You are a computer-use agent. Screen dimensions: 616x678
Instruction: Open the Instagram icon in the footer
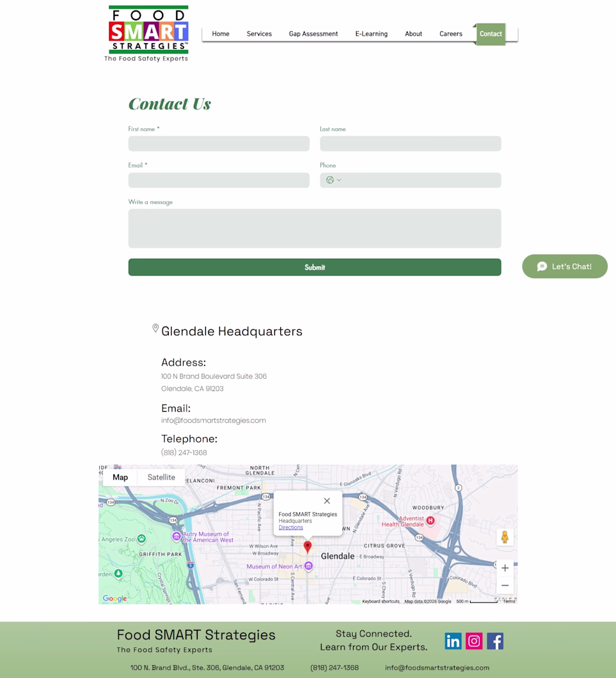pos(474,641)
